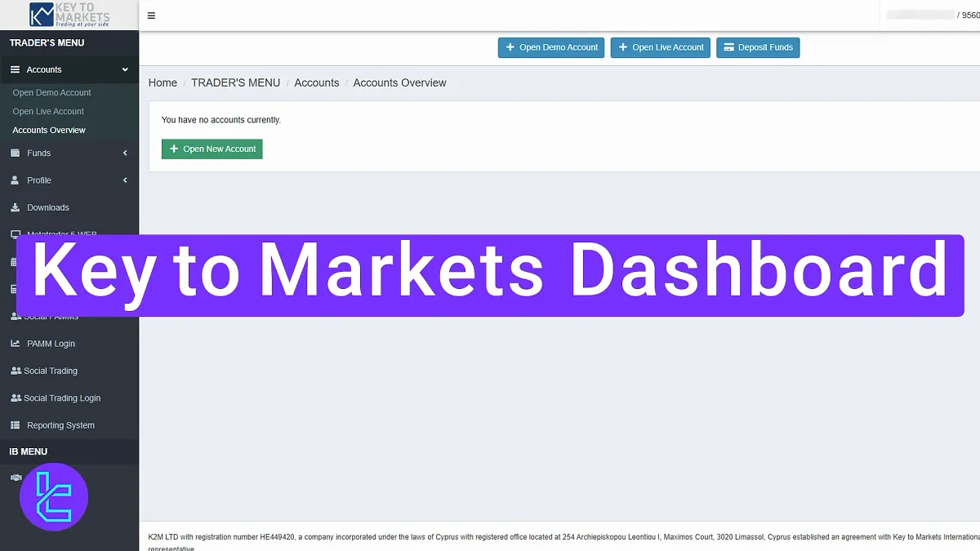Click the PAMM Login chart icon
Image resolution: width=980 pixels, height=551 pixels.
point(16,343)
